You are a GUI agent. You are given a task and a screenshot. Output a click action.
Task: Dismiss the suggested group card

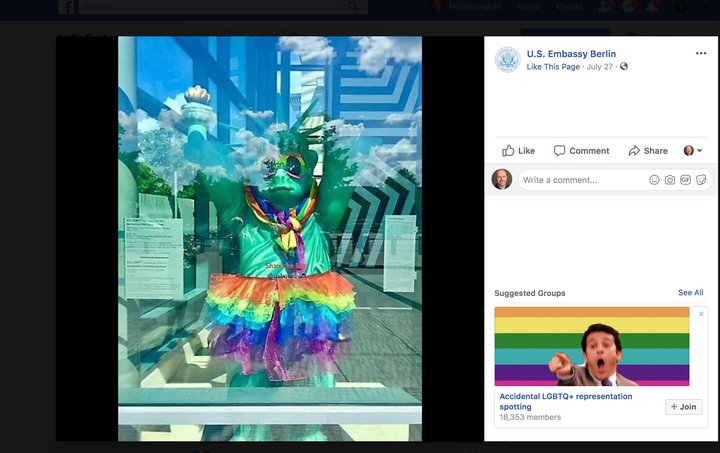(x=701, y=314)
